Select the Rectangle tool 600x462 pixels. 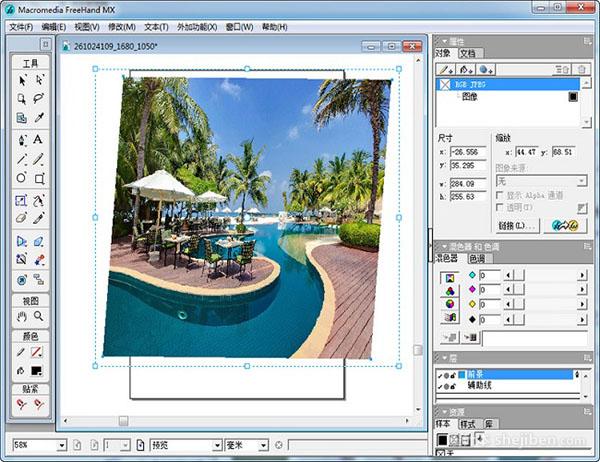[x=39, y=178]
